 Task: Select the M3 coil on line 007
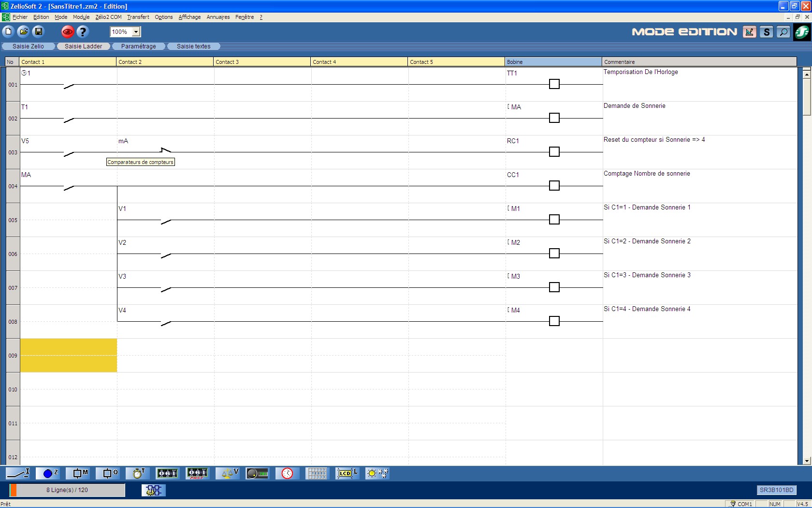(x=554, y=287)
